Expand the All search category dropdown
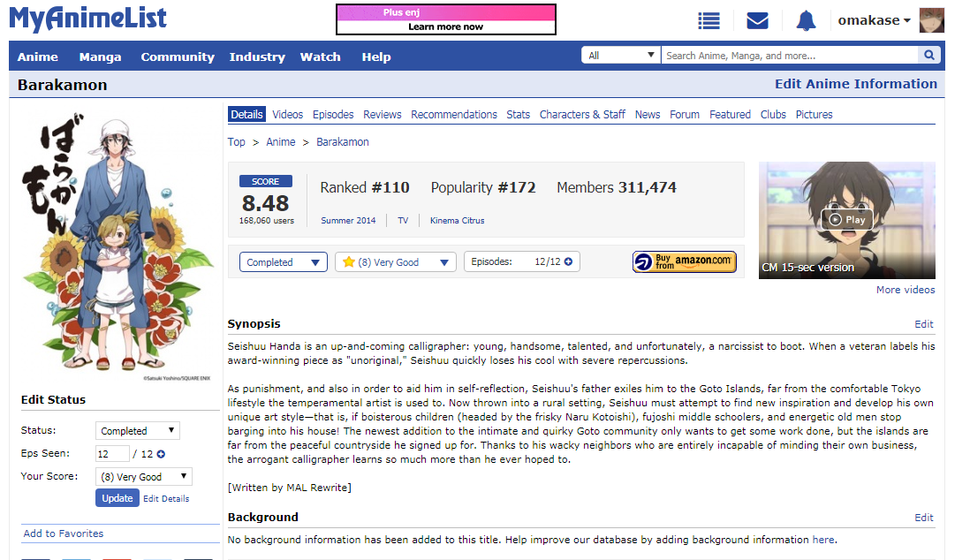Screen dimensions: 970x560 [x=620, y=55]
